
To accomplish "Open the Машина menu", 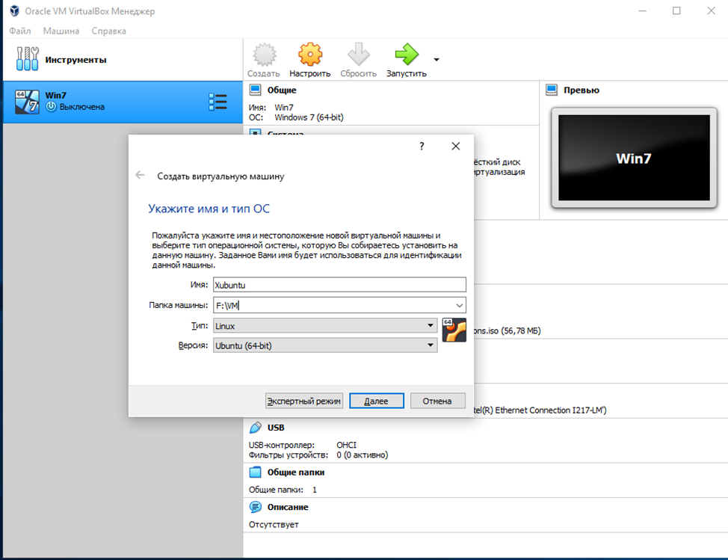I will click(x=61, y=31).
